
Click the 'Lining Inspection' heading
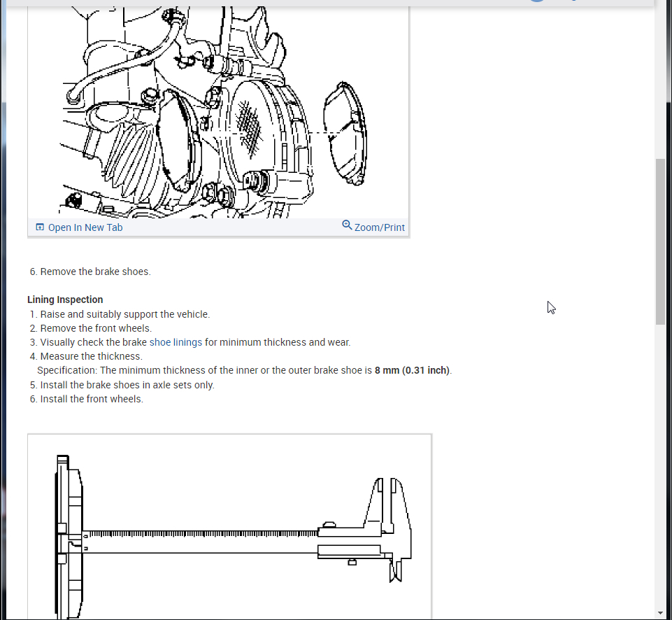(x=65, y=300)
